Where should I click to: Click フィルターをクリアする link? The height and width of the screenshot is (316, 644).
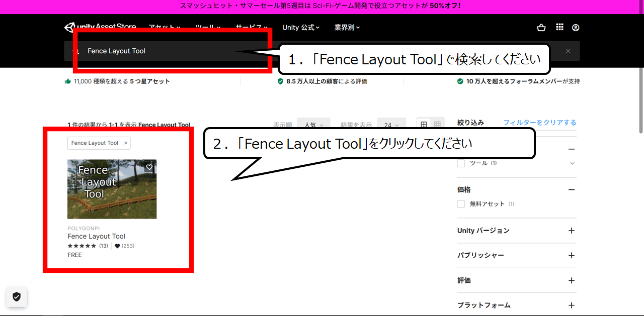click(x=540, y=122)
